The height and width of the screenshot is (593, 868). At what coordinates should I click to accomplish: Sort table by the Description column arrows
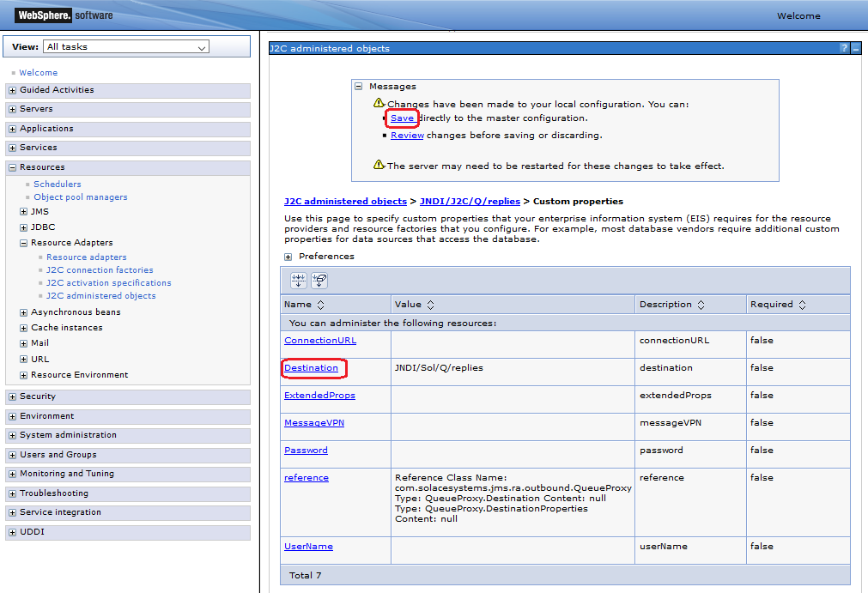pyautogui.click(x=701, y=305)
